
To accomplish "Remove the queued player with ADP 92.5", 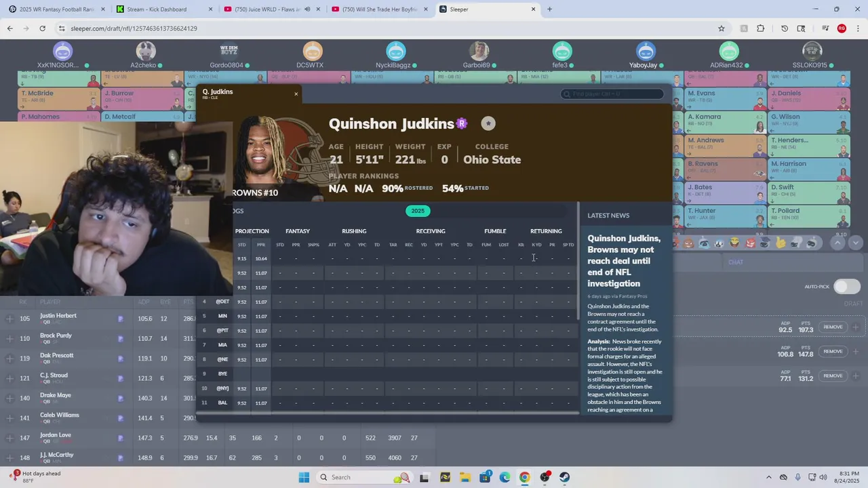I will coord(833,327).
